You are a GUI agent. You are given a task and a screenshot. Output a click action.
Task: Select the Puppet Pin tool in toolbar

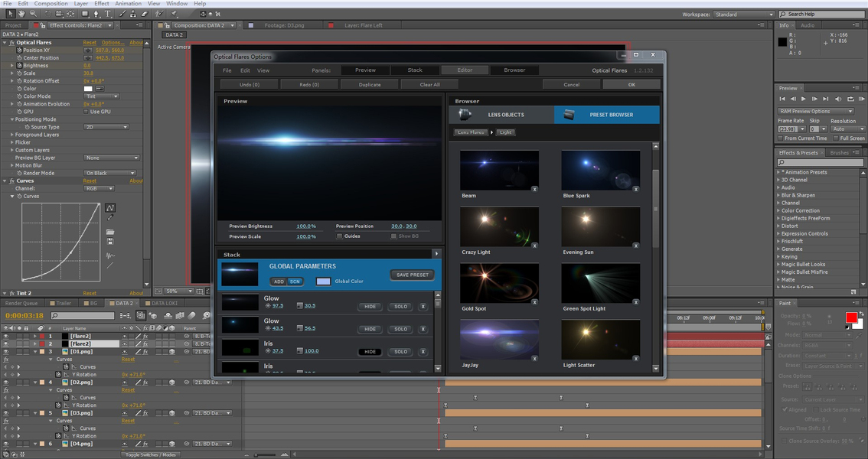pyautogui.click(x=174, y=14)
